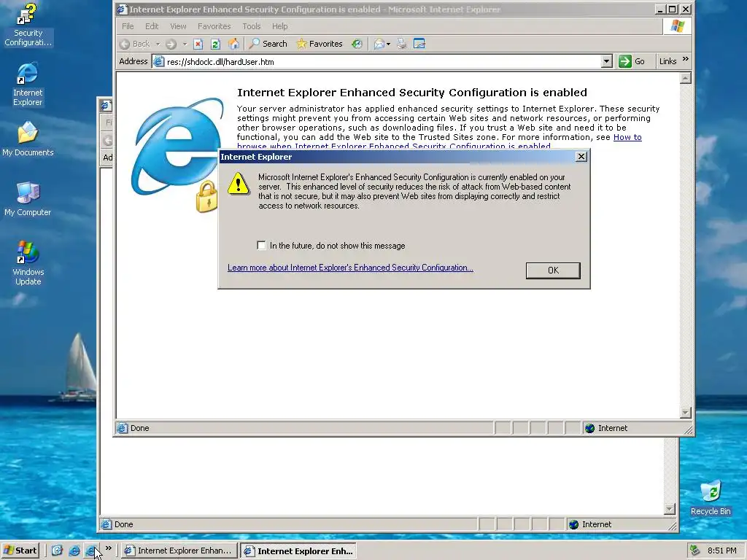Go to the Home page icon

click(x=233, y=44)
